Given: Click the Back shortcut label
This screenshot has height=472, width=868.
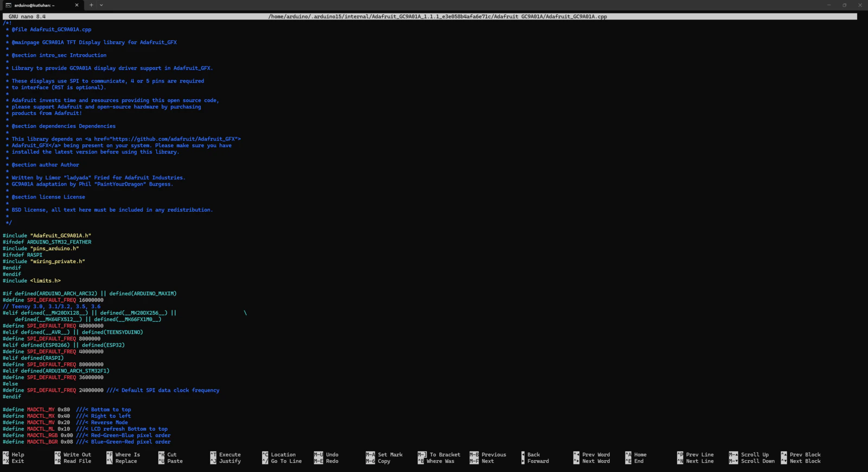Looking at the screenshot, I should (534, 455).
